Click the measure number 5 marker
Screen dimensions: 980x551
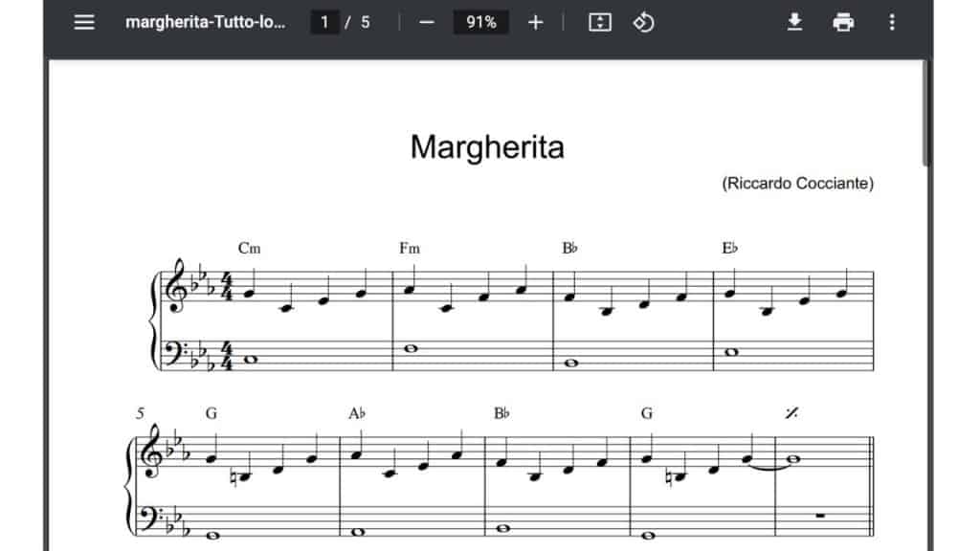(140, 414)
